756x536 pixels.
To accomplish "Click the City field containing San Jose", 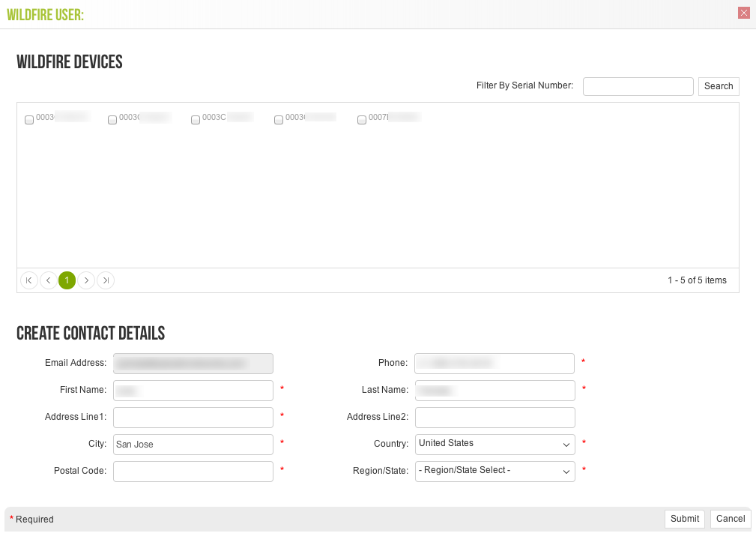I will pyautogui.click(x=193, y=445).
